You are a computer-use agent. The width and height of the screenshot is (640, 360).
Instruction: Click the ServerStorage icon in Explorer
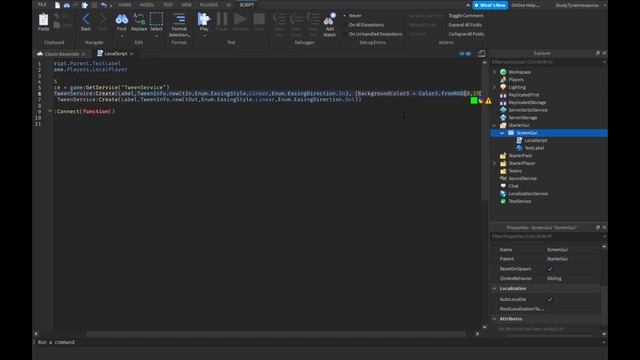click(x=503, y=118)
